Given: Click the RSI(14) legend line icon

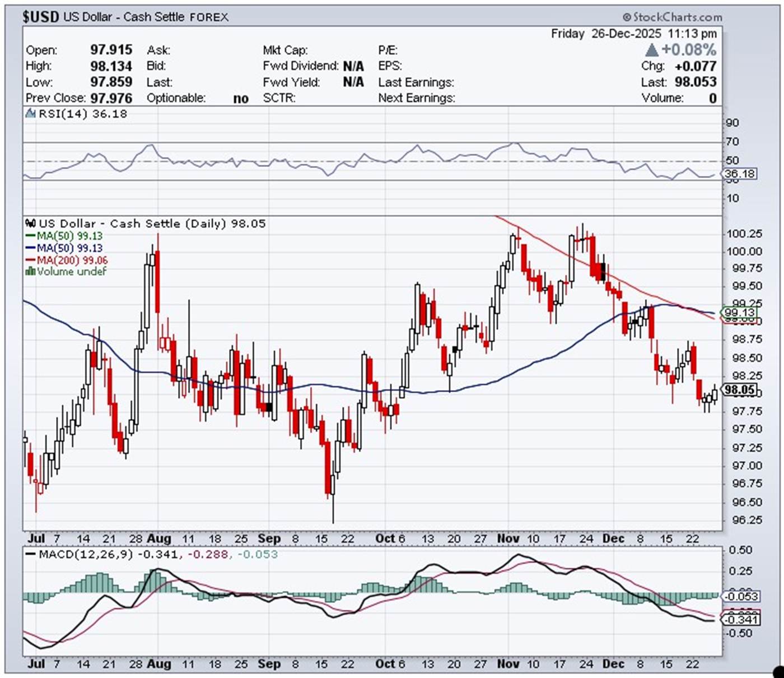Looking at the screenshot, I should coord(31,114).
